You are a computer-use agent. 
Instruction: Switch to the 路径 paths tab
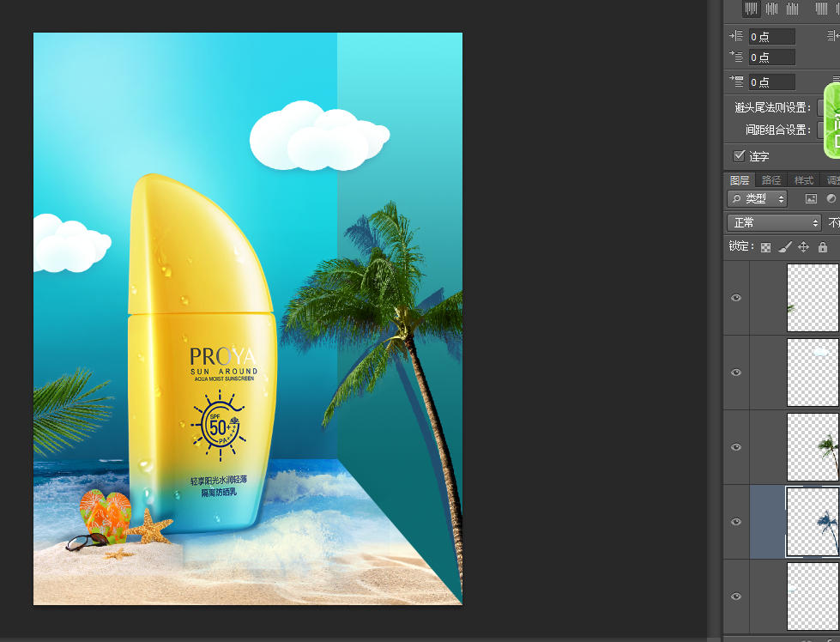(771, 180)
